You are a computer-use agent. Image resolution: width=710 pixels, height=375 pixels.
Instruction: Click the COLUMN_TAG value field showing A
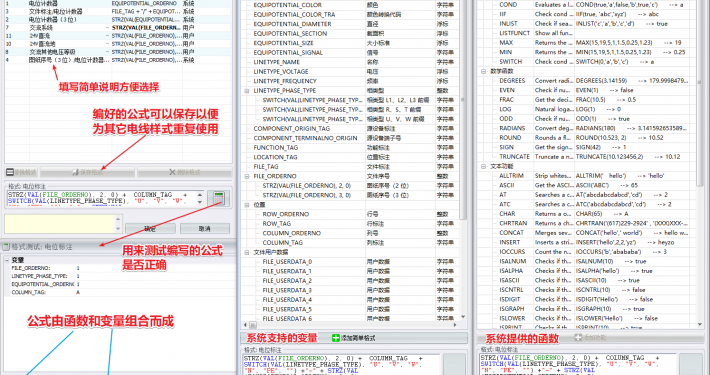[154, 293]
